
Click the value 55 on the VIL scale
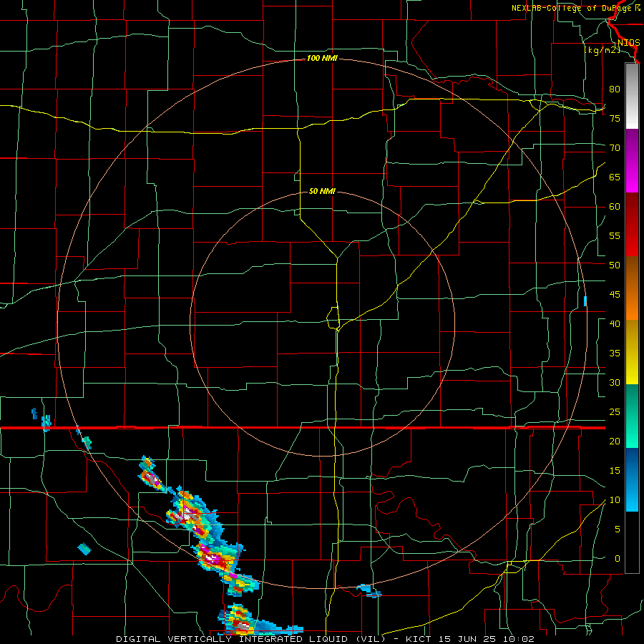coord(615,235)
